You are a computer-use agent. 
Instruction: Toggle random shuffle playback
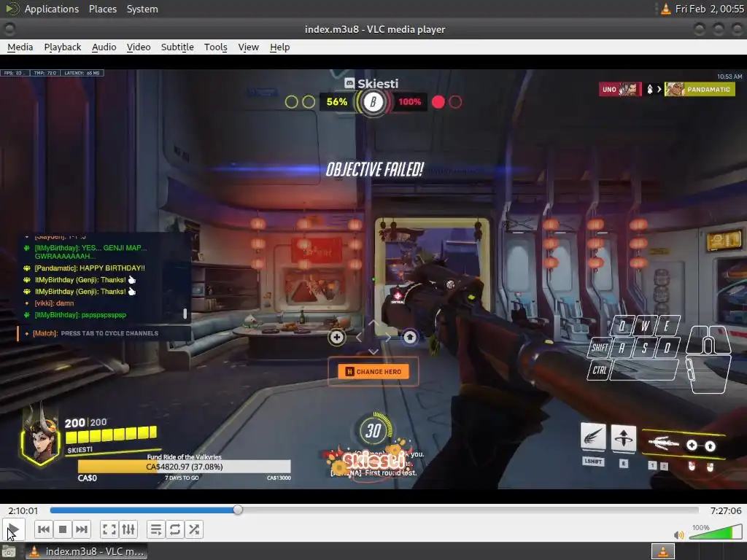point(194,529)
